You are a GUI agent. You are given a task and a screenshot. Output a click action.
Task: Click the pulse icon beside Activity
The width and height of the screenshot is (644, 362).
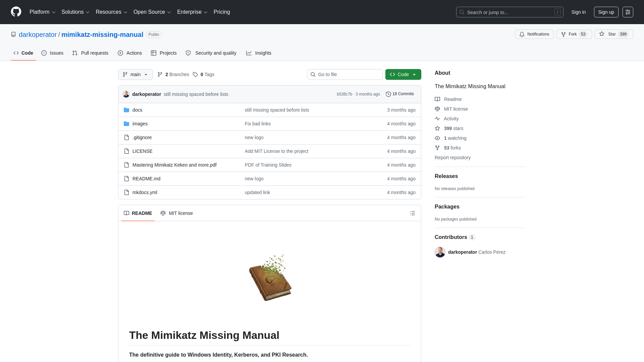click(x=437, y=119)
